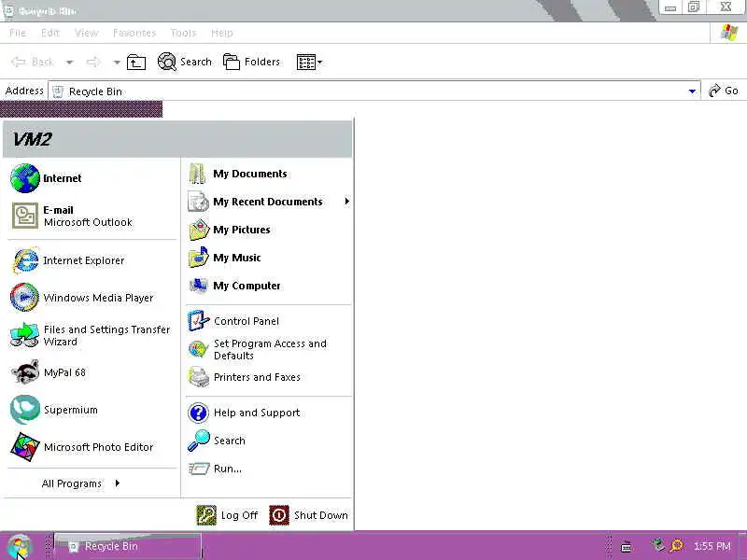Open Set Program Access and Defaults
Viewport: 747px width, 560px height.
(269, 349)
